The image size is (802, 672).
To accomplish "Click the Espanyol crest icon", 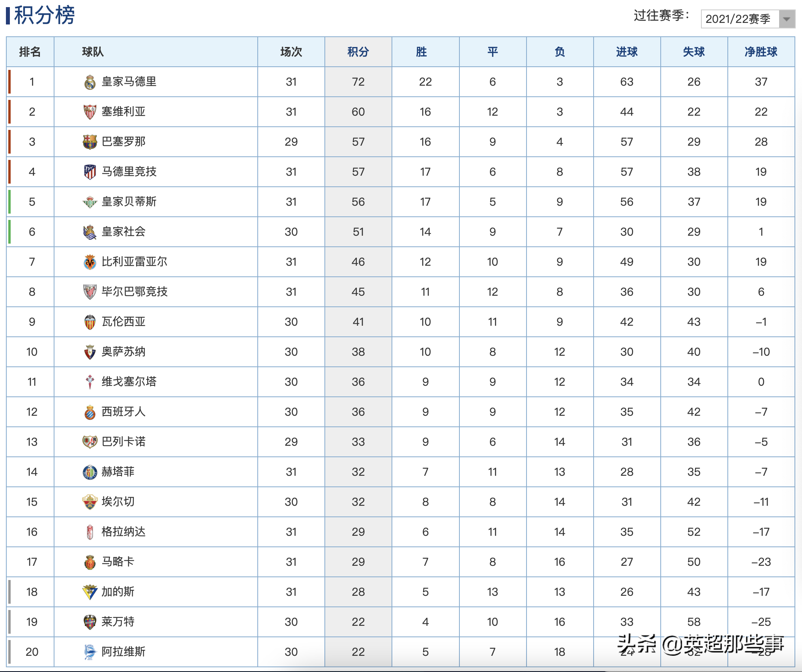I will (90, 412).
